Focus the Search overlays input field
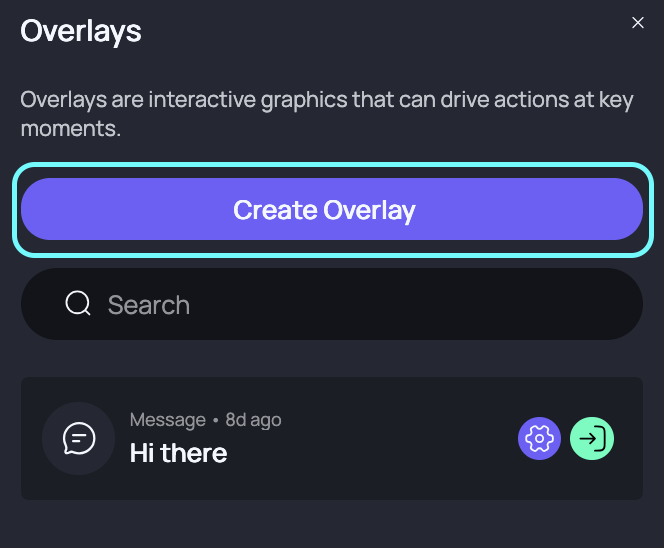The image size is (664, 548). click(x=332, y=304)
